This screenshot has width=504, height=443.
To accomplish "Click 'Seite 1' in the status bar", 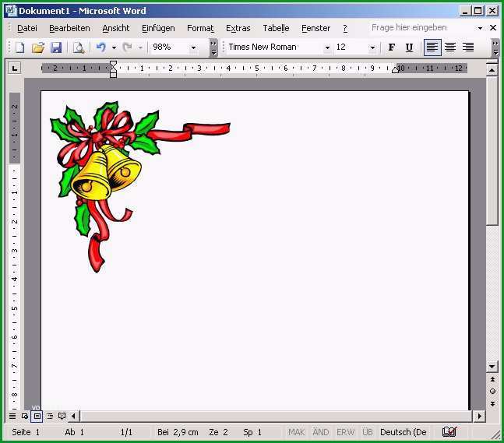I will tap(26, 432).
